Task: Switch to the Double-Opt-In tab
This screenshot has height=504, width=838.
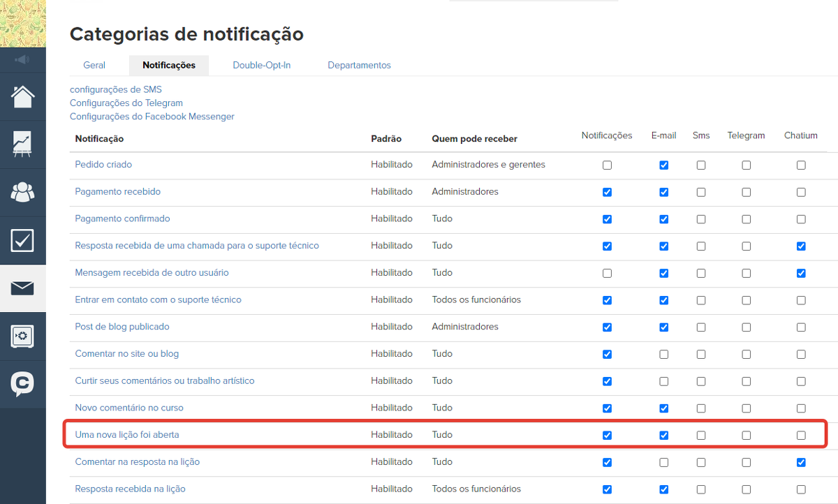Action: [x=261, y=65]
